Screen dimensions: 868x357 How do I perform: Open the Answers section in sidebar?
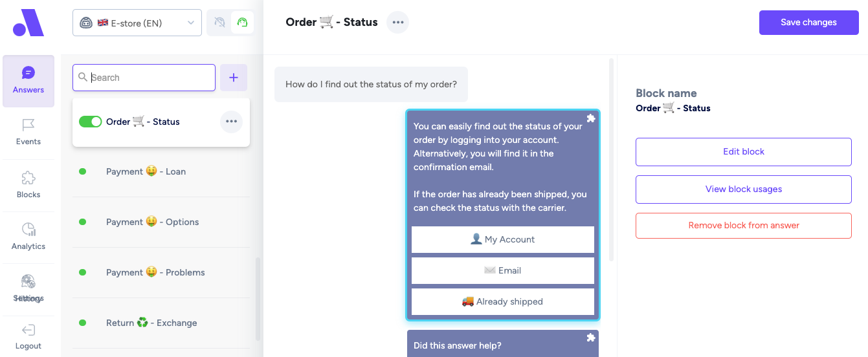point(28,81)
